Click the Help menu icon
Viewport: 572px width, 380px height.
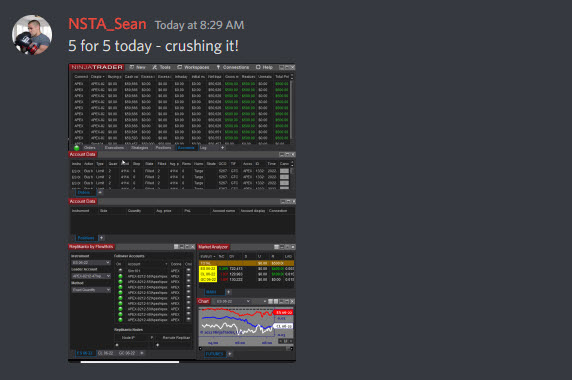pos(258,67)
